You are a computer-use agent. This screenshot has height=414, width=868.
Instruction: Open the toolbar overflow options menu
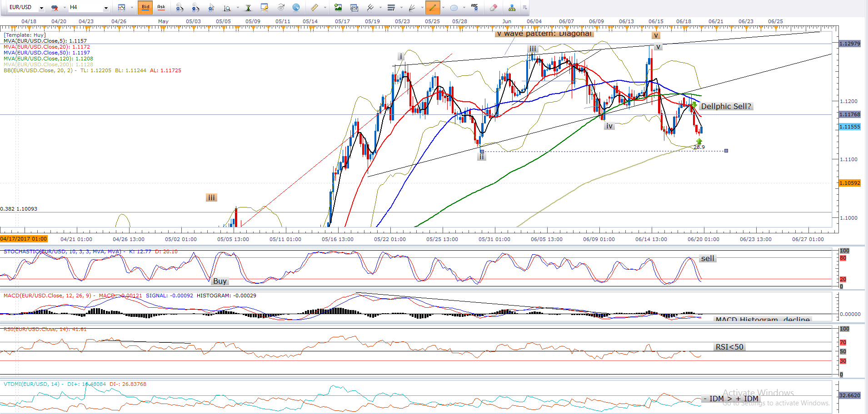coord(525,7)
